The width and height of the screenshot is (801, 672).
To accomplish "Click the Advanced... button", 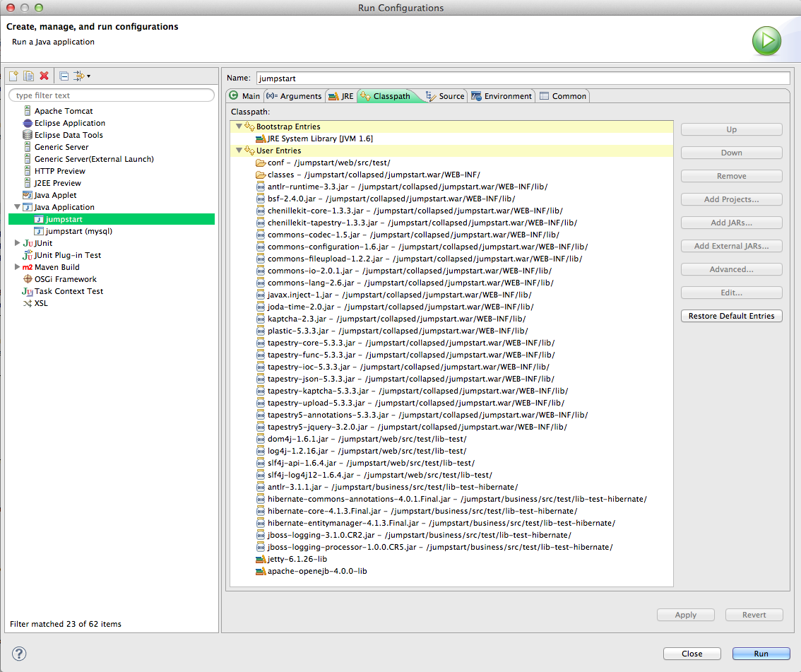I will (732, 269).
